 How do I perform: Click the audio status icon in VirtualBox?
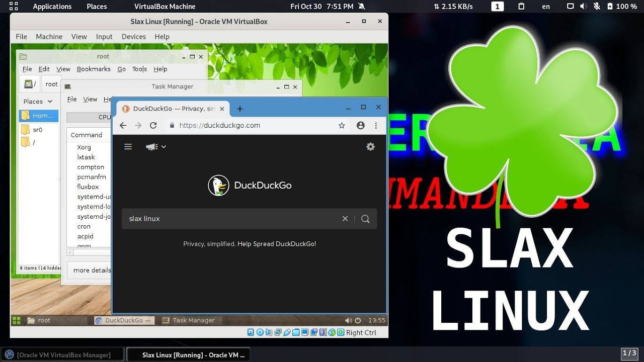[x=269, y=332]
